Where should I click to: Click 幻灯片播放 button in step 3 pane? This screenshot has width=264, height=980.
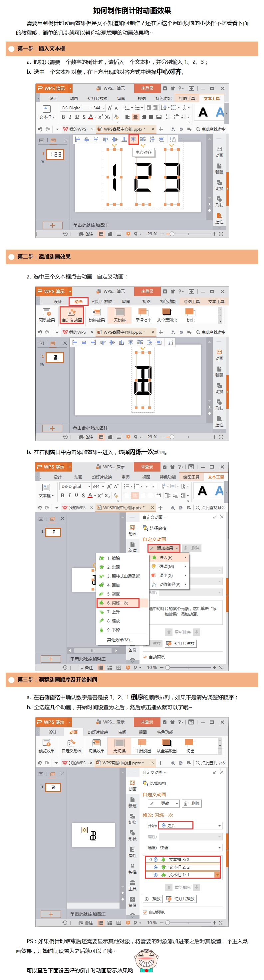tap(181, 899)
